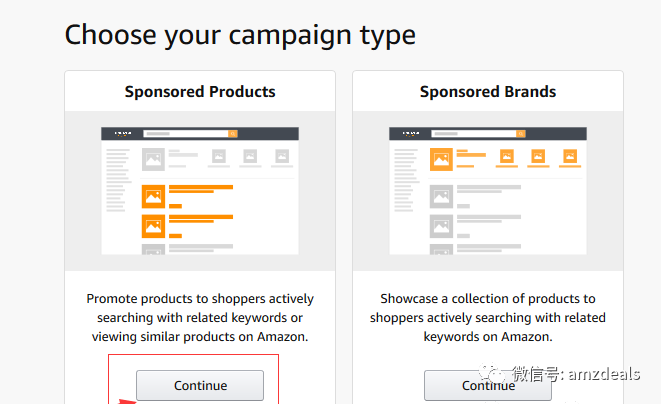Click second orange product image in Sponsored Products preview
This screenshot has width=661, height=404.
pyautogui.click(x=153, y=227)
